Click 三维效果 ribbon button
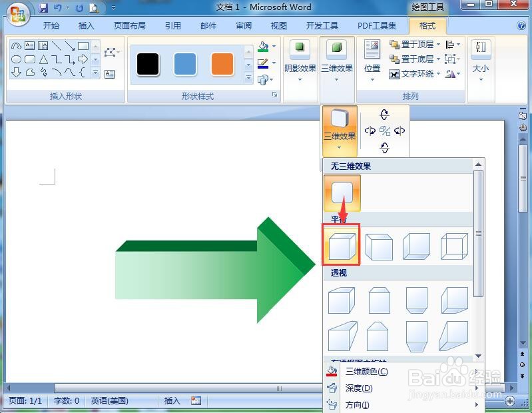 [337, 62]
